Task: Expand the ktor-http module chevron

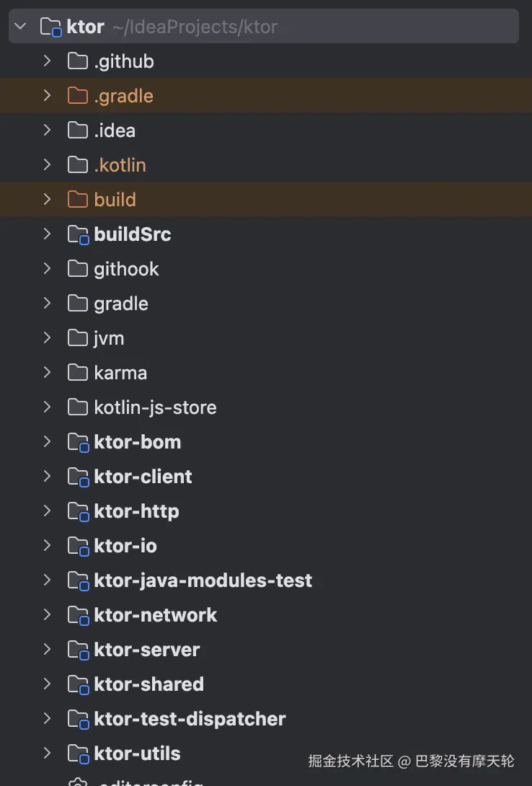Action: click(x=47, y=511)
